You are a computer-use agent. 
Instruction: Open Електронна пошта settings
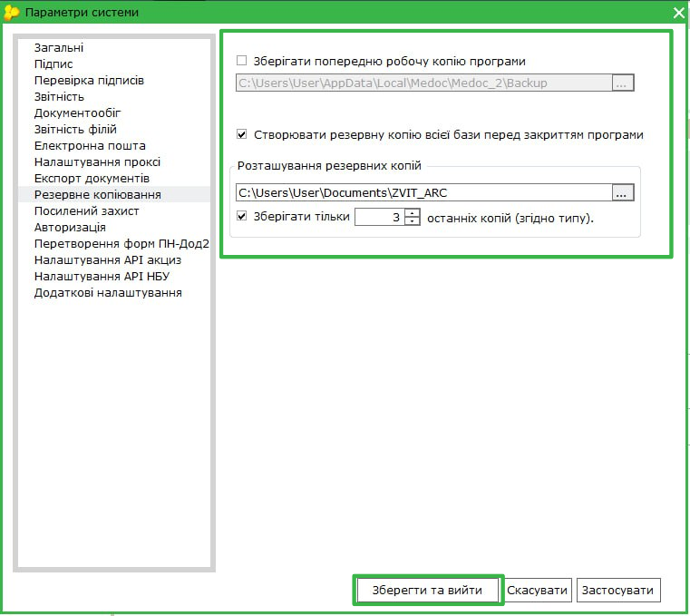(x=90, y=145)
